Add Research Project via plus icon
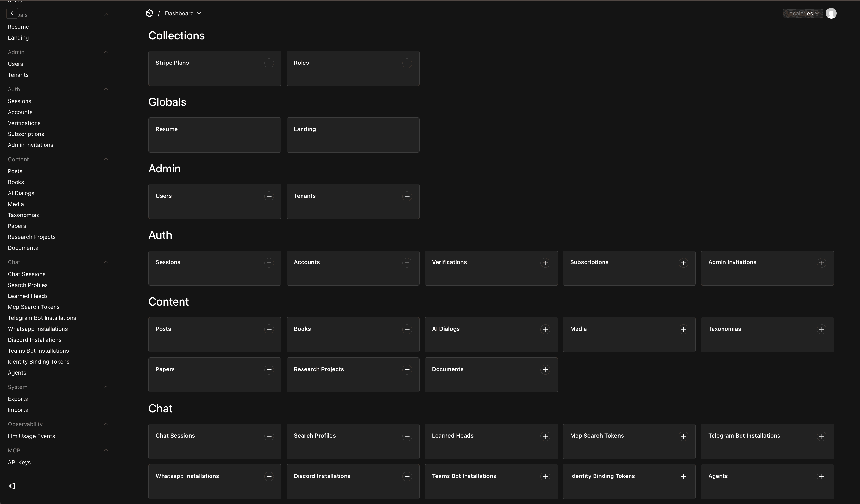This screenshot has width=860, height=504. pyautogui.click(x=407, y=369)
